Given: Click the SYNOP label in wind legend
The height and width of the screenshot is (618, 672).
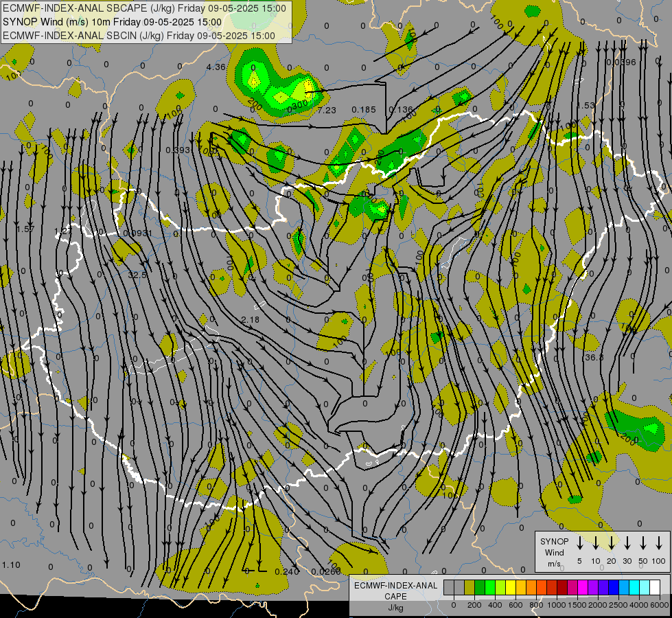Looking at the screenshot, I should coord(555,541).
